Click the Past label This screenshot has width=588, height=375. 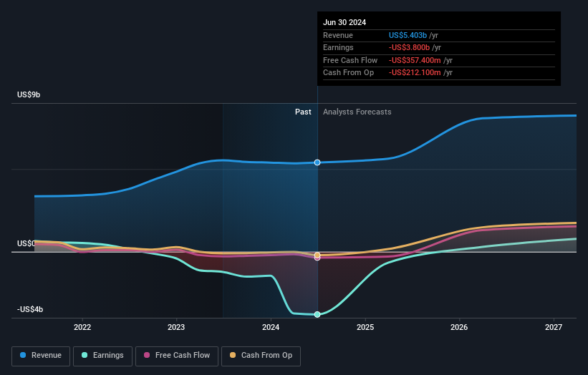click(303, 112)
